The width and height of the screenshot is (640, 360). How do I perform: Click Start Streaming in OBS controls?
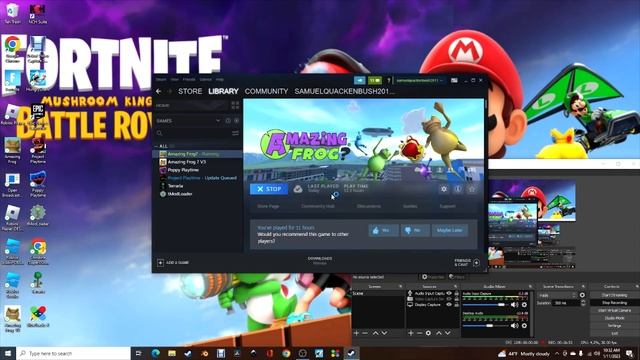pos(615,295)
